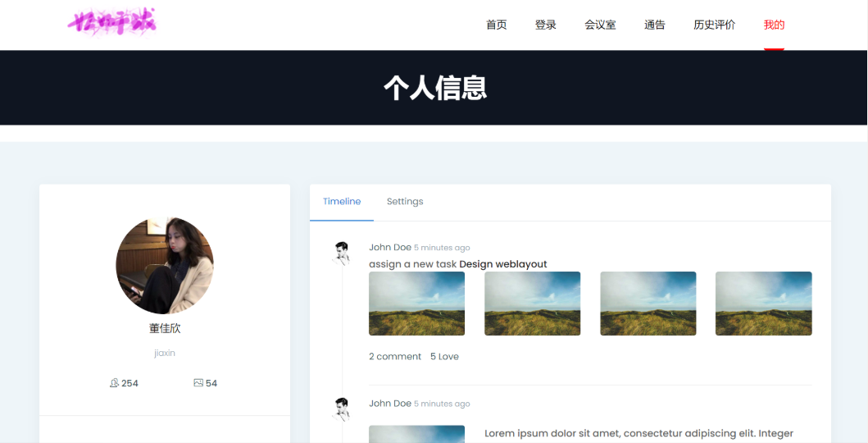Click the pink site logo
Viewport: 868px width, 443px height.
point(112,23)
